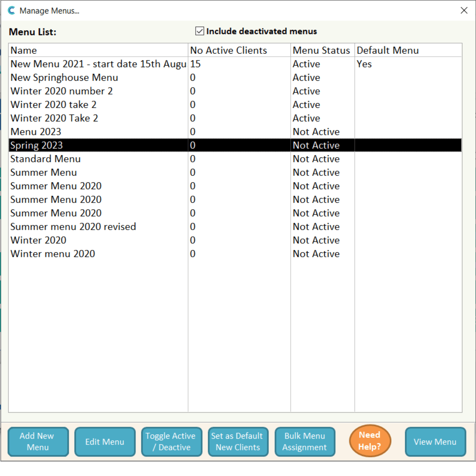Open Bulk Menu Assignment
Screen dimensions: 476x476
tap(305, 441)
